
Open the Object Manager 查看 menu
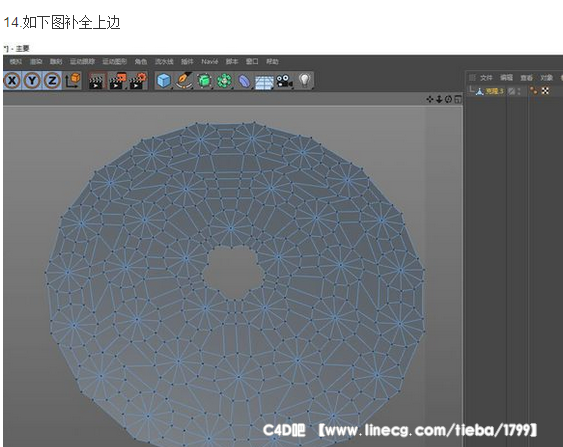point(527,78)
